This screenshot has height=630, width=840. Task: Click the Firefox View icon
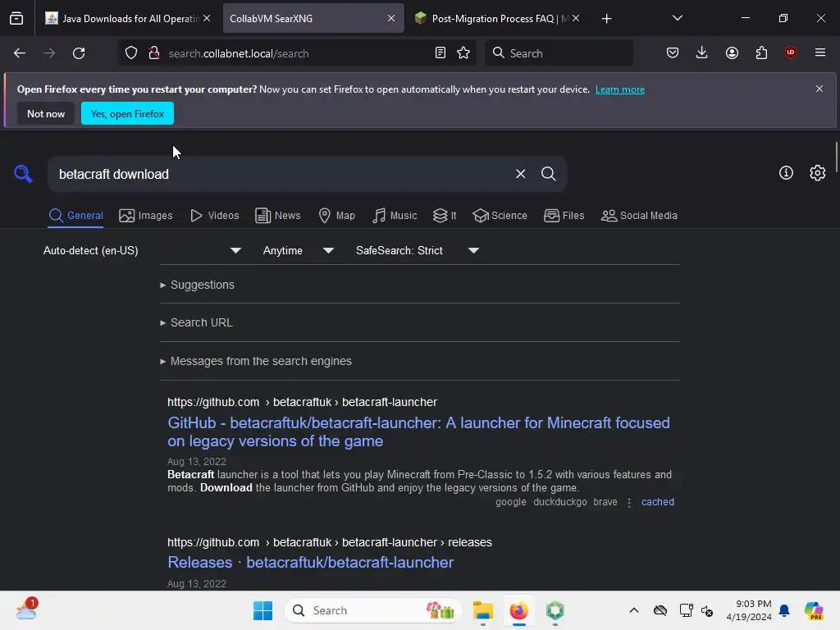(x=16, y=19)
